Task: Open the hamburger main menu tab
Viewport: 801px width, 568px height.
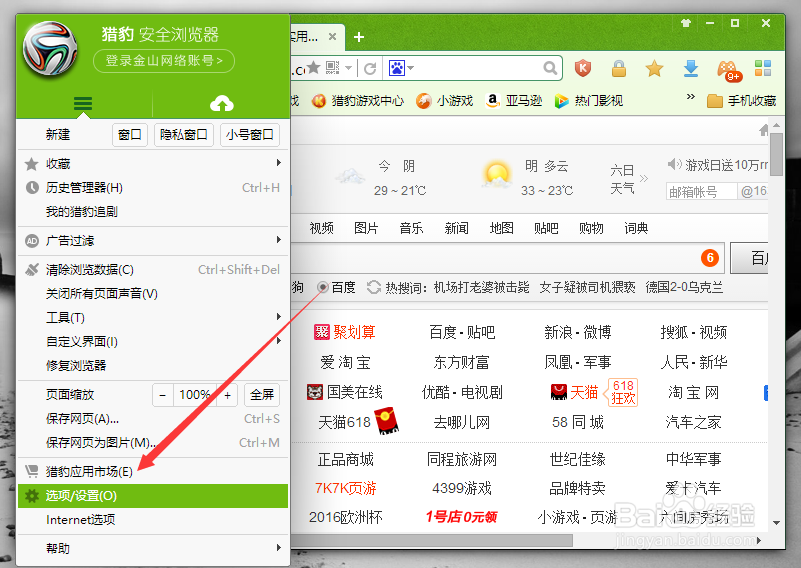Action: coord(83,104)
